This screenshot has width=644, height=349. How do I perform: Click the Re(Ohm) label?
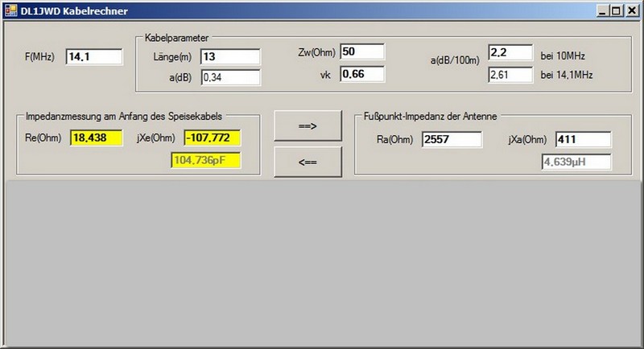click(43, 138)
